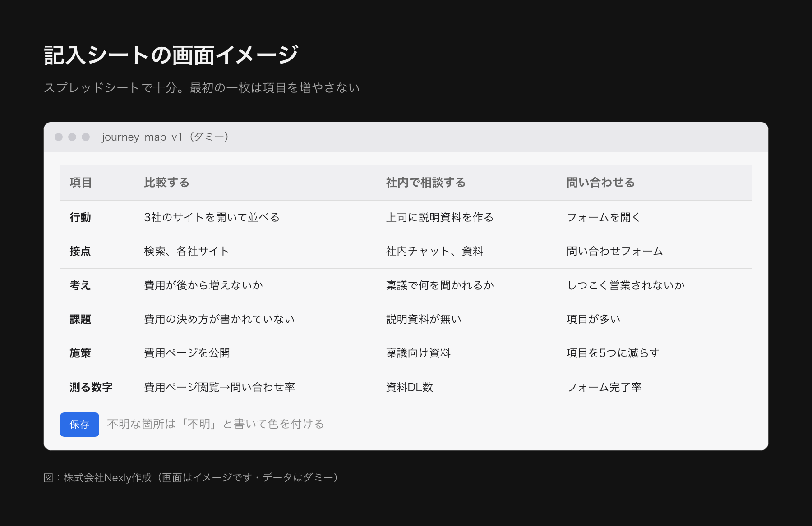Click the blue 保存 button
Viewport: 812px width, 526px height.
coord(79,424)
